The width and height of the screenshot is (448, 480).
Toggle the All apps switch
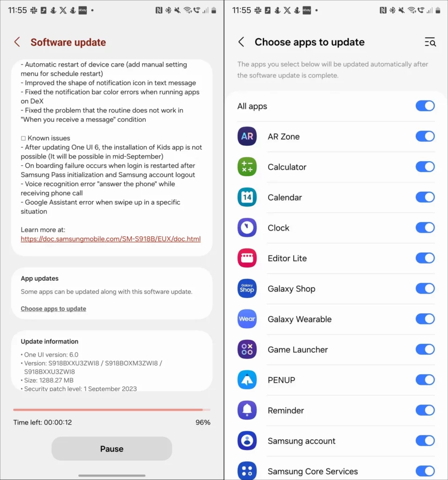pyautogui.click(x=425, y=106)
